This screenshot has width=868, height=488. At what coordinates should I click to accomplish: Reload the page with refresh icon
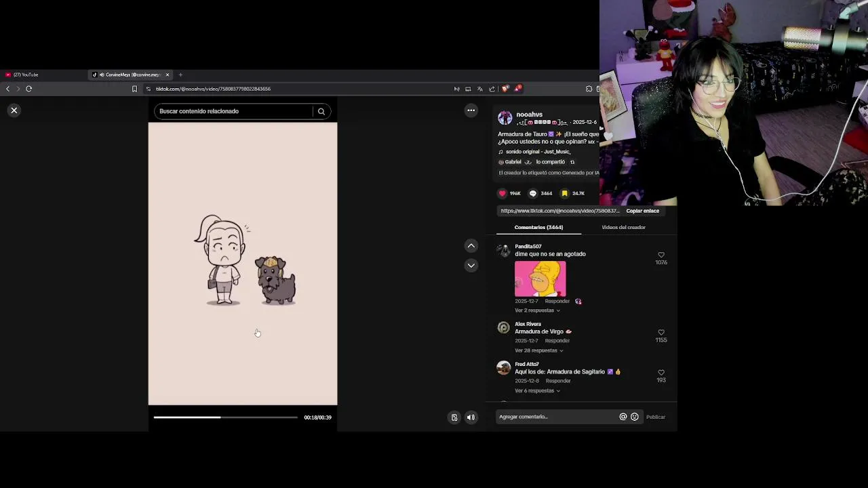coord(28,89)
